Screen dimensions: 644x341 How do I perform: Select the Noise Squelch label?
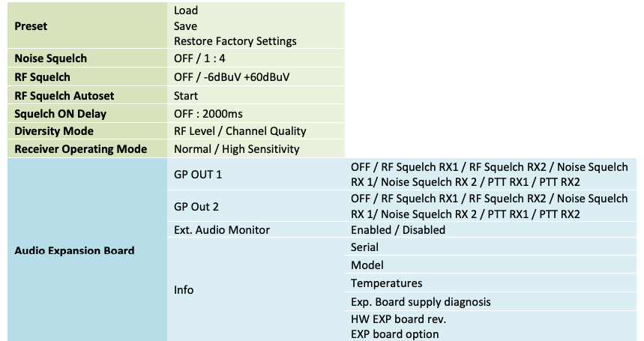(x=50, y=58)
